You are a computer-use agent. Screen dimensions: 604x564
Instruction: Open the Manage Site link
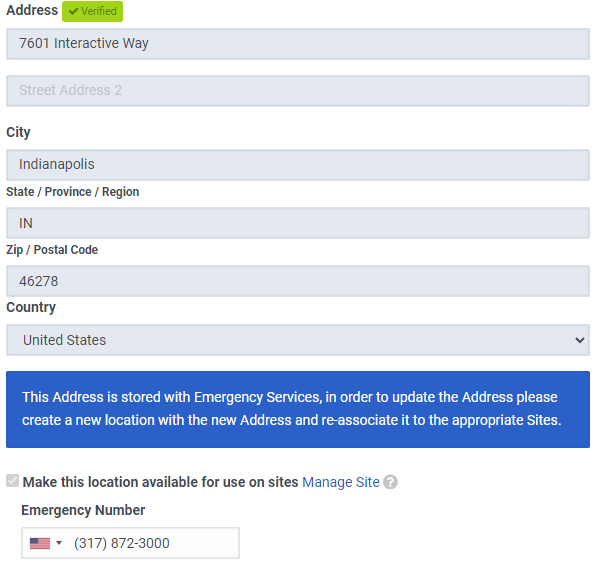pos(341,482)
